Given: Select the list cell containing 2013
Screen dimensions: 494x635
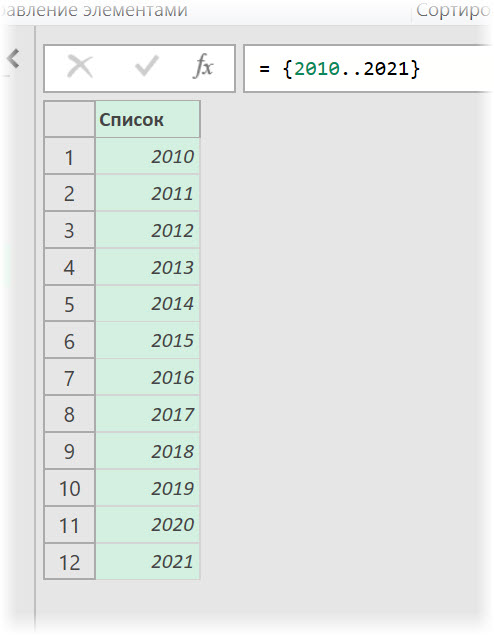Looking at the screenshot, I should pyautogui.click(x=147, y=267).
